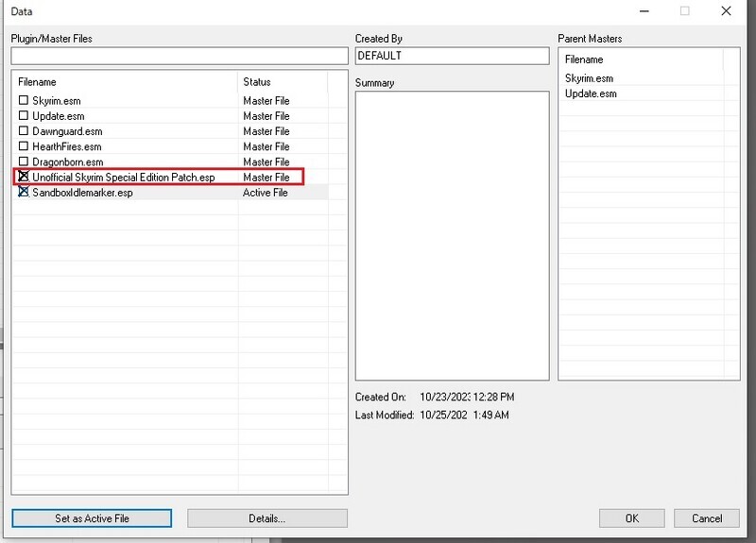Uncheck Unofficial Skyrim Special Edition Patch.esp checkbox

(x=23, y=177)
